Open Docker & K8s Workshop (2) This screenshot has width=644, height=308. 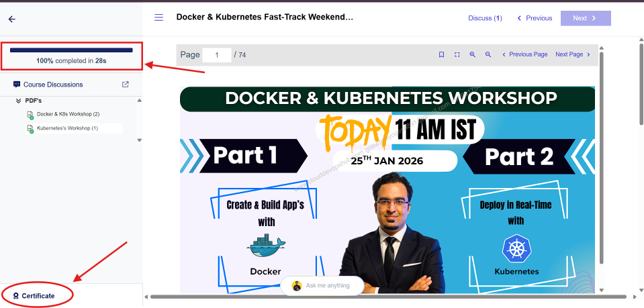pos(68,114)
